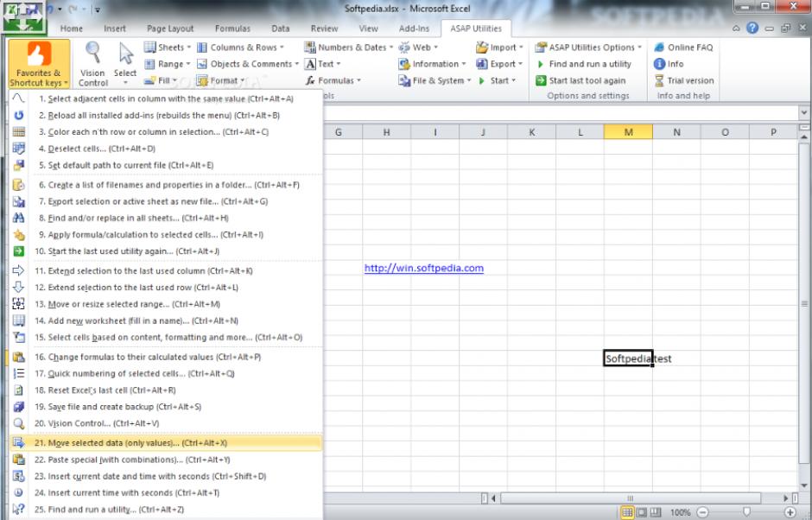Viewport: 812px width, 520px height.
Task: Choose Color each n'th row or column
Action: tap(166, 131)
